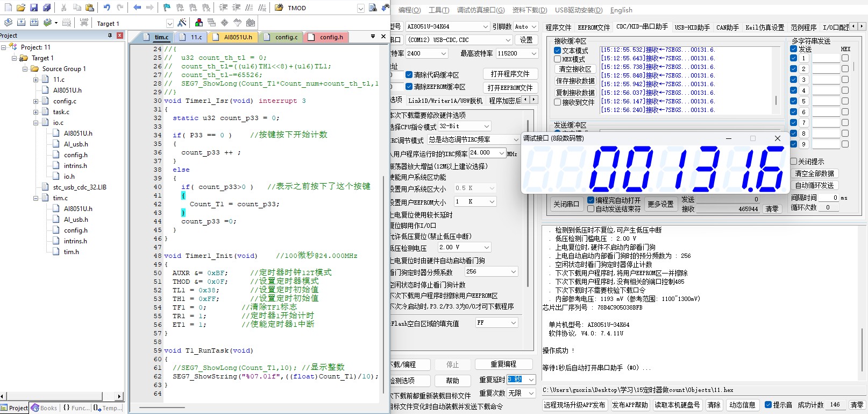Click the 清空接收区 button
Viewport: 868px width, 414px height.
575,69
